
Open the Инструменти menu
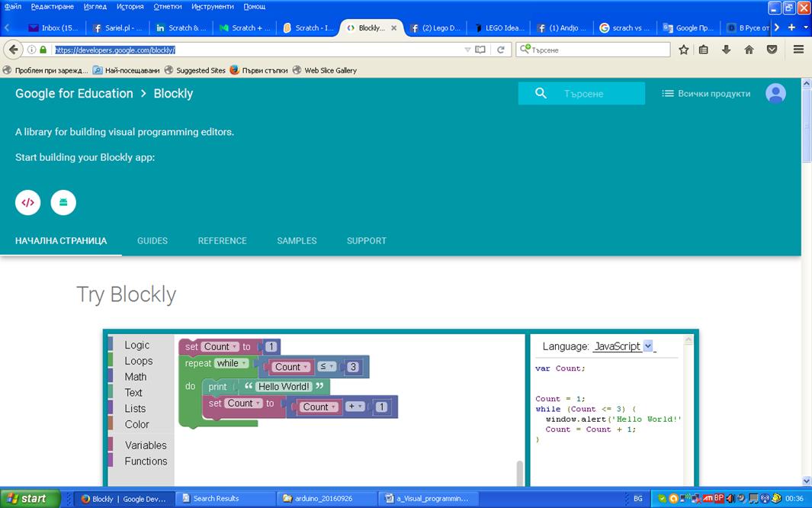tap(214, 6)
